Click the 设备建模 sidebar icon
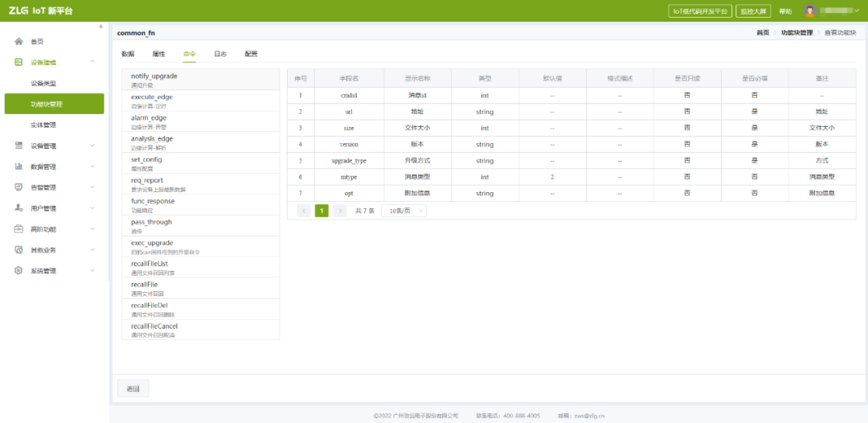 [18, 62]
